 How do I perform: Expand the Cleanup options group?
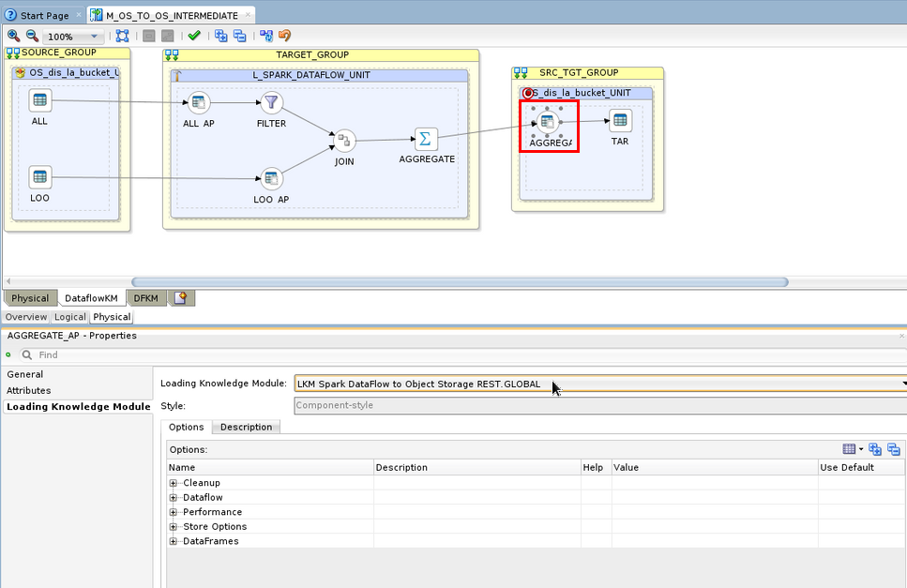tap(174, 483)
